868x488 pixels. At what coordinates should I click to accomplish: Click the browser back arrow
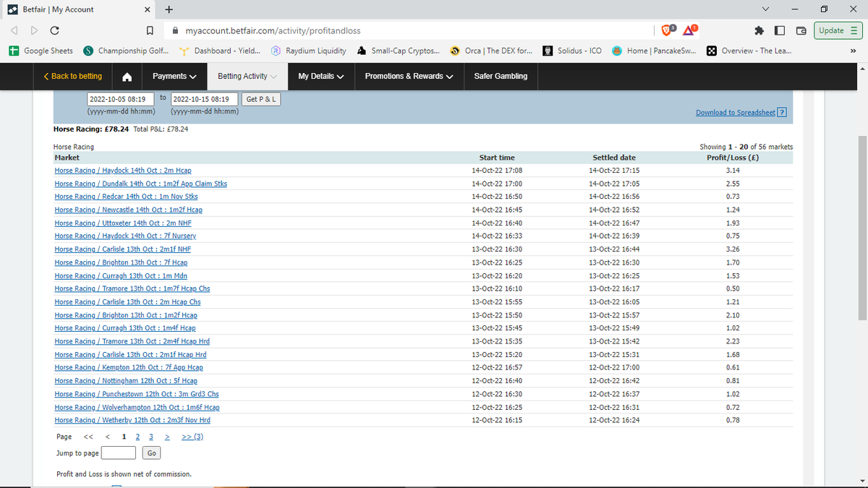[14, 30]
